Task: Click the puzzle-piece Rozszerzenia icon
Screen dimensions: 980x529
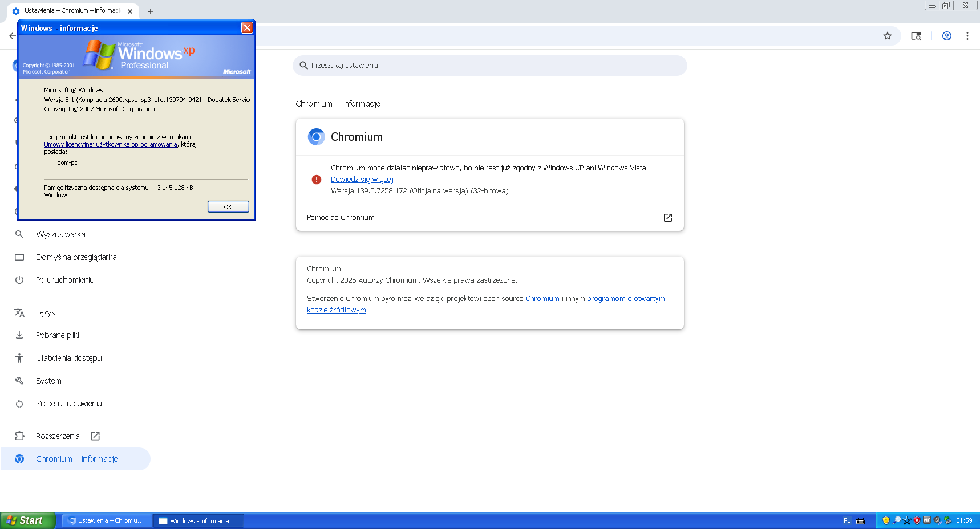Action: pyautogui.click(x=19, y=436)
